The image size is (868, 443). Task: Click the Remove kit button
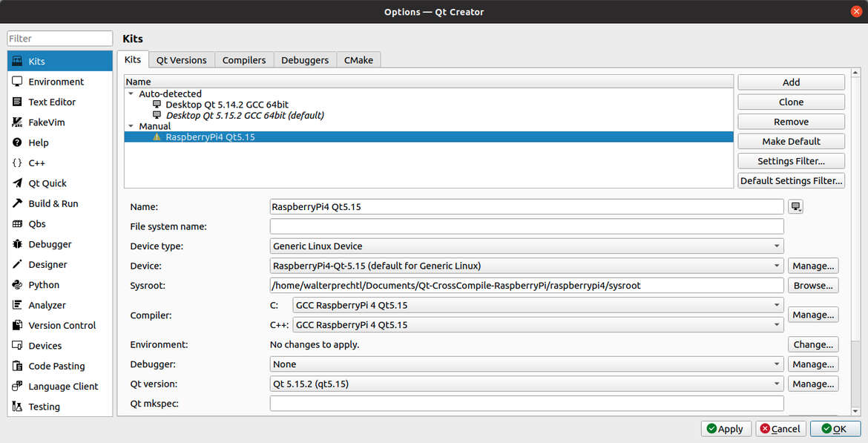click(791, 122)
